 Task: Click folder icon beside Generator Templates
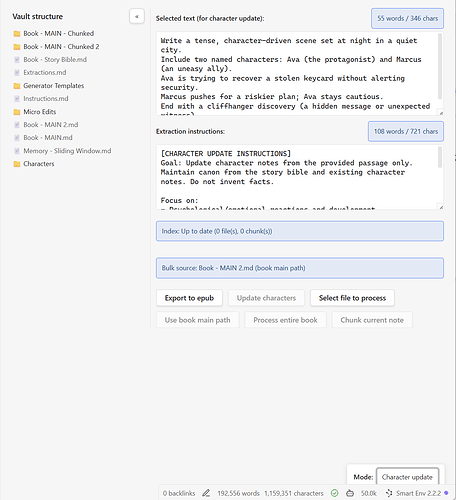(17, 86)
